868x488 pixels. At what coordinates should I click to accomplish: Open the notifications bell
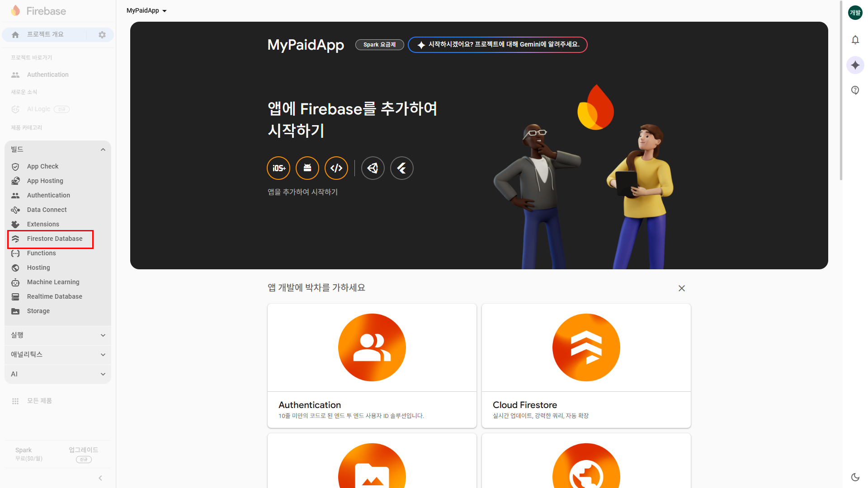coord(855,40)
